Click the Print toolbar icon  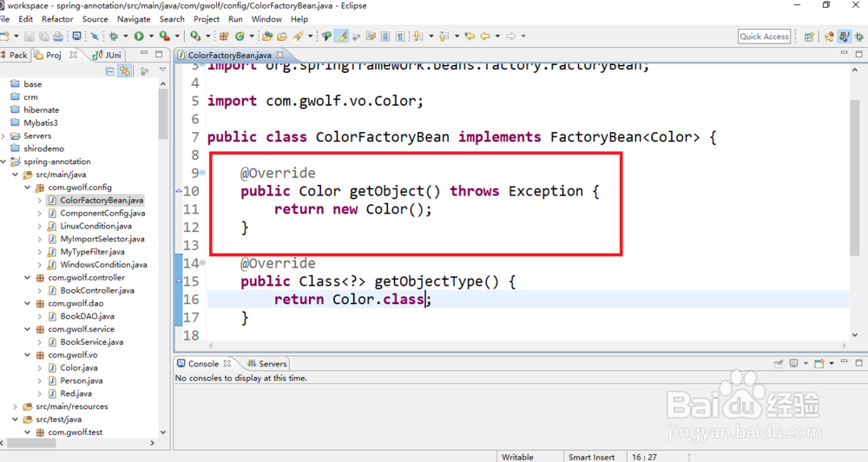[x=58, y=36]
